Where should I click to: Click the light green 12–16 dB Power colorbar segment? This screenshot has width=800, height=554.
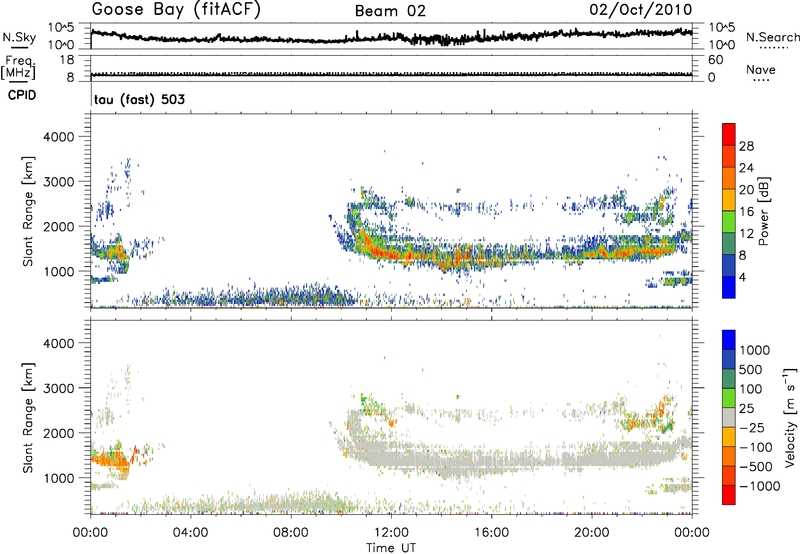pos(729,221)
